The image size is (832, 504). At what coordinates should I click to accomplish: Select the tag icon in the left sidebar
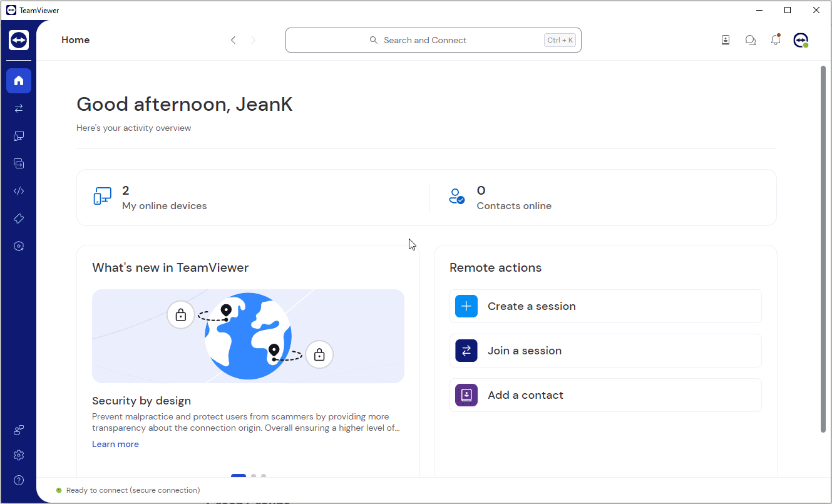click(x=19, y=218)
